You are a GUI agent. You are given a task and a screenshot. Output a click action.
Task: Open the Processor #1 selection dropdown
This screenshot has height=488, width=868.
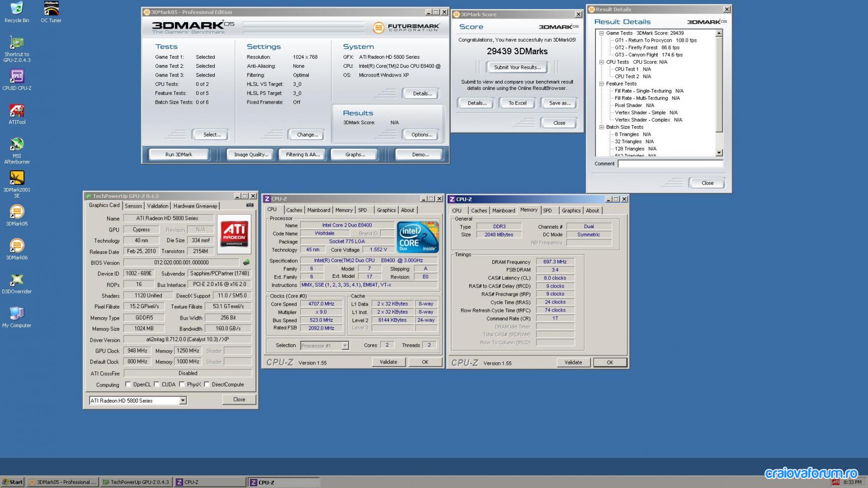point(345,345)
